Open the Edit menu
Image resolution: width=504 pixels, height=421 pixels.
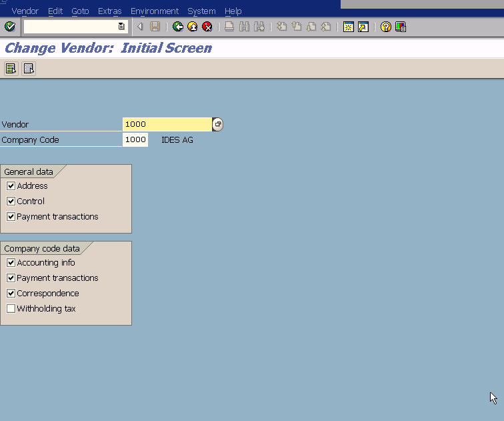[55, 11]
